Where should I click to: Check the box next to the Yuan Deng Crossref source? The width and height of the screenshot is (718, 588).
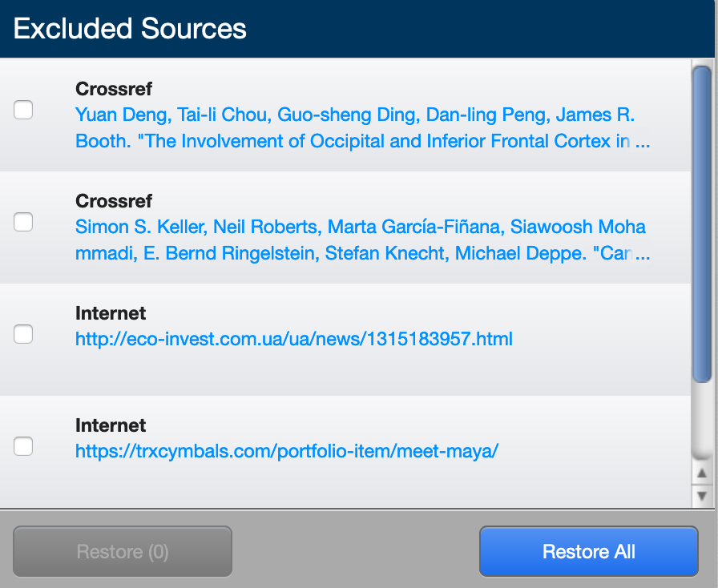pyautogui.click(x=23, y=109)
